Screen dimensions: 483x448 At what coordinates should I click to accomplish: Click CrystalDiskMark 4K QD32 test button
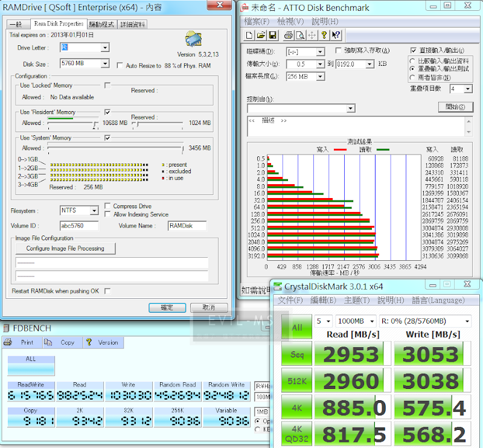(x=296, y=434)
